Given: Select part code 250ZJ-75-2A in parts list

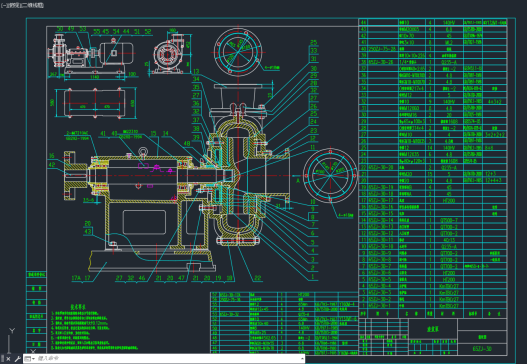Looking at the screenshot, I should pyautogui.click(x=382, y=49).
